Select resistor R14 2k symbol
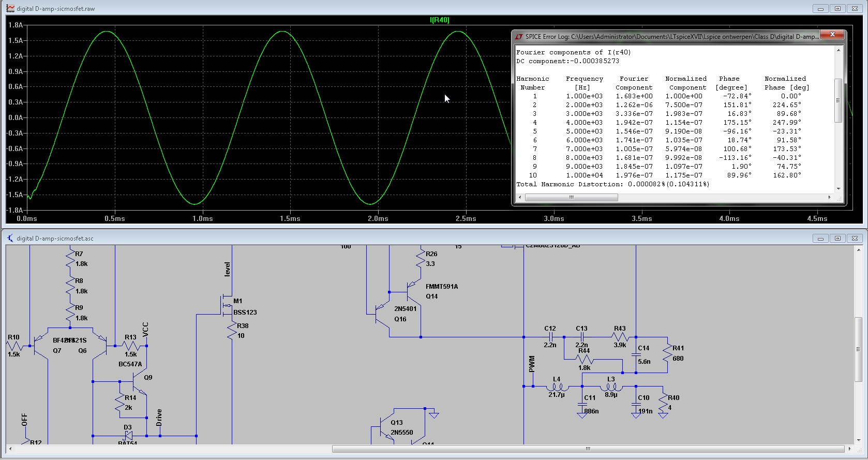The image size is (868, 460). coord(119,402)
